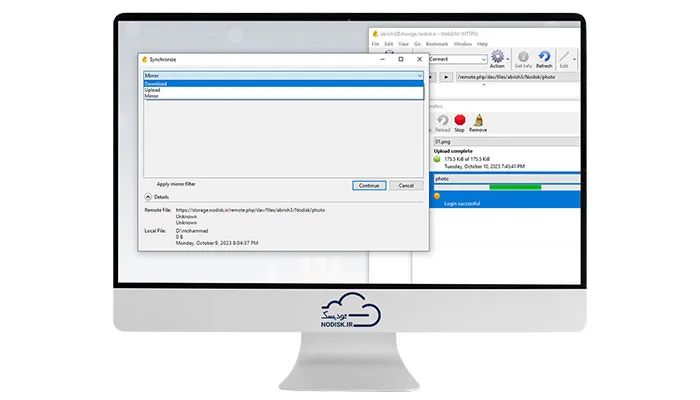Stop the running transfer
Screen dimensions: 700x400
(x=459, y=123)
